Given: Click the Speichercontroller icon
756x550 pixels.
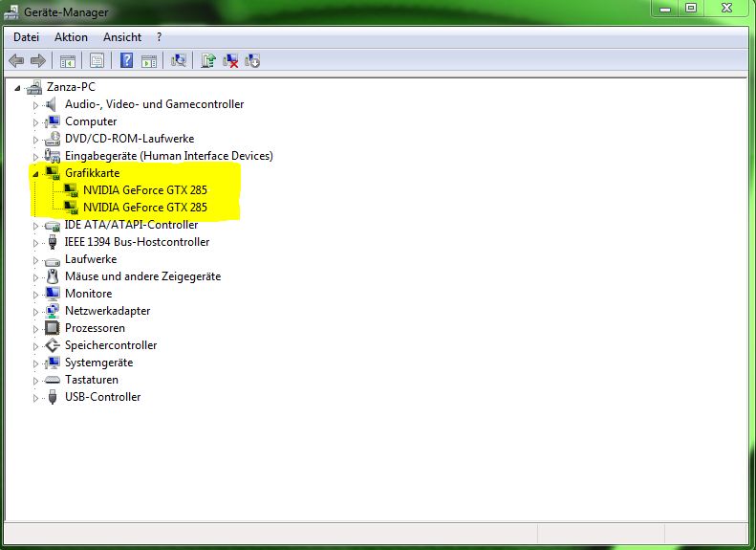Looking at the screenshot, I should 52,345.
